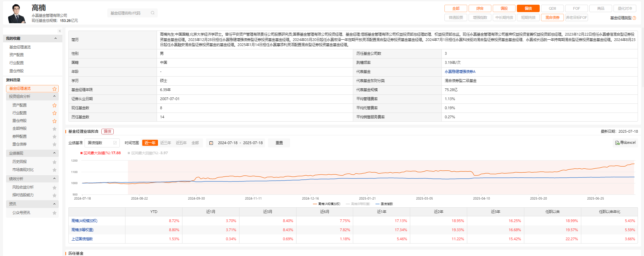The width and height of the screenshot is (644, 256).
Task: Select the 偏债 manager type filter
Action: (528, 8)
